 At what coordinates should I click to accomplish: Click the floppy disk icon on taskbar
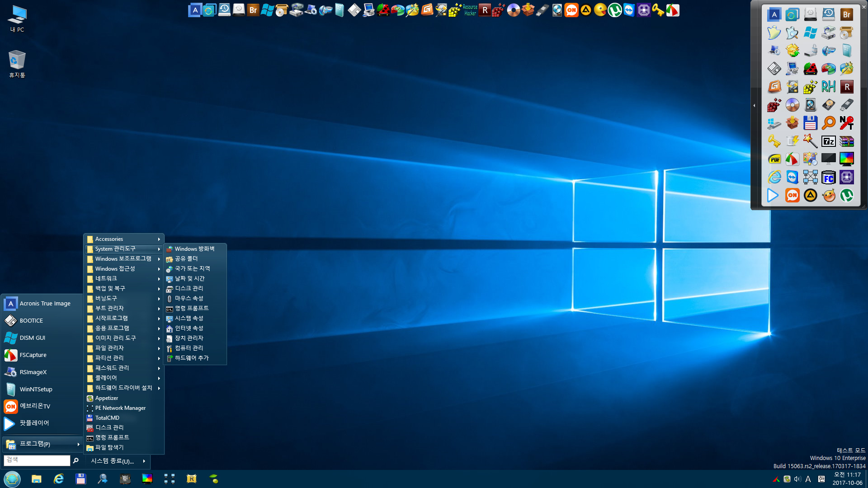[x=81, y=479]
